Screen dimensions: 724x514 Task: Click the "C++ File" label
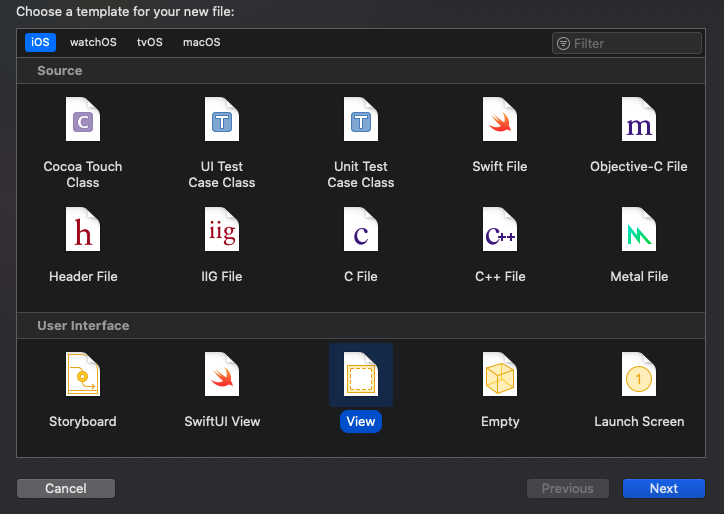coord(500,277)
